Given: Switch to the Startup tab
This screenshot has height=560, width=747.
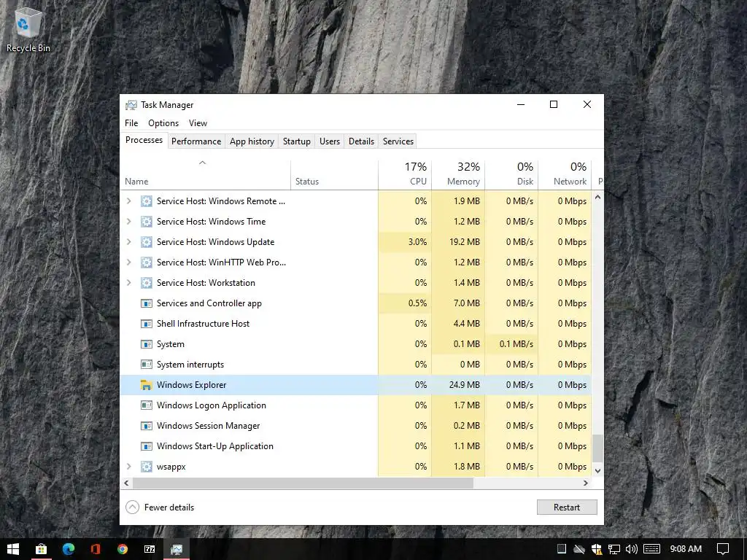Looking at the screenshot, I should 296,141.
